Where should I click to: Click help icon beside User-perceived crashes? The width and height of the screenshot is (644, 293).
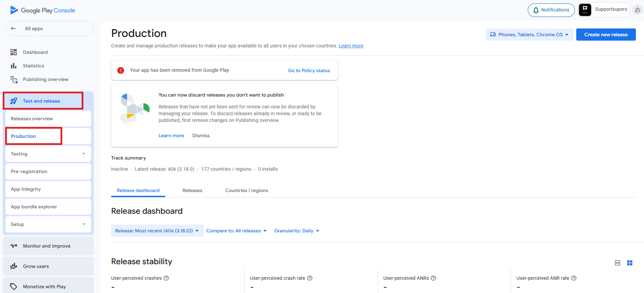pyautogui.click(x=166, y=278)
